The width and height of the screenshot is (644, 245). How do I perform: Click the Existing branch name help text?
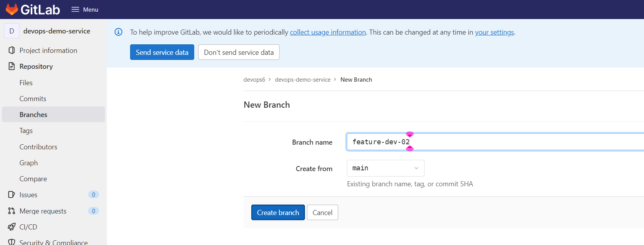tap(410, 184)
